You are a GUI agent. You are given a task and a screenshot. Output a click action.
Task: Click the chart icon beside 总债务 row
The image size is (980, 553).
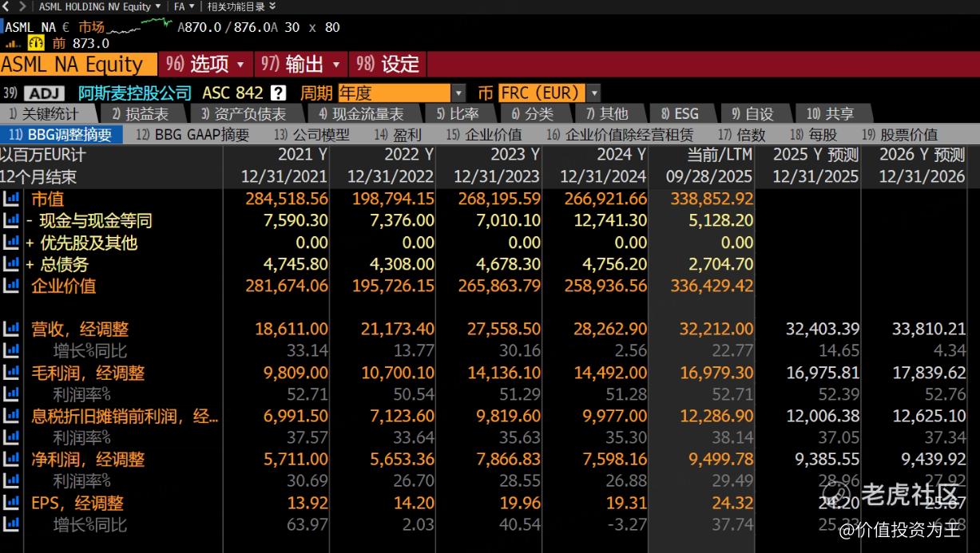11,264
